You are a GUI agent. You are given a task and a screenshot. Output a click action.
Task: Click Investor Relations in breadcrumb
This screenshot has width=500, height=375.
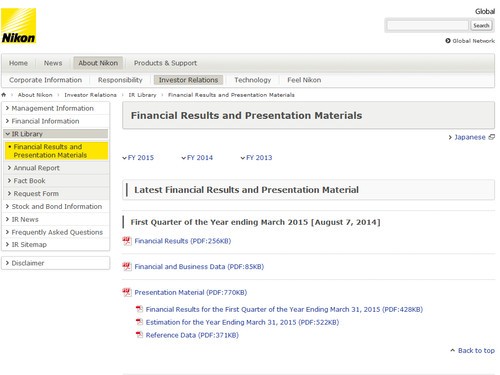90,95
